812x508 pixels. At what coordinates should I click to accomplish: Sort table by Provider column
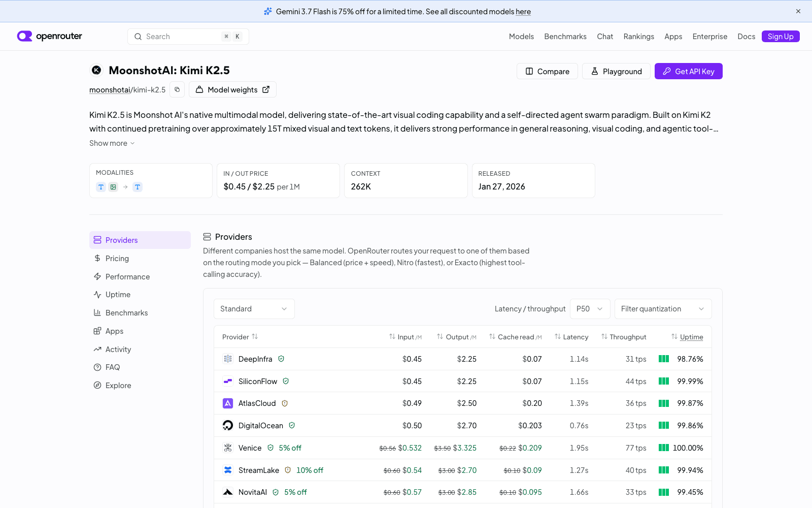(x=240, y=337)
